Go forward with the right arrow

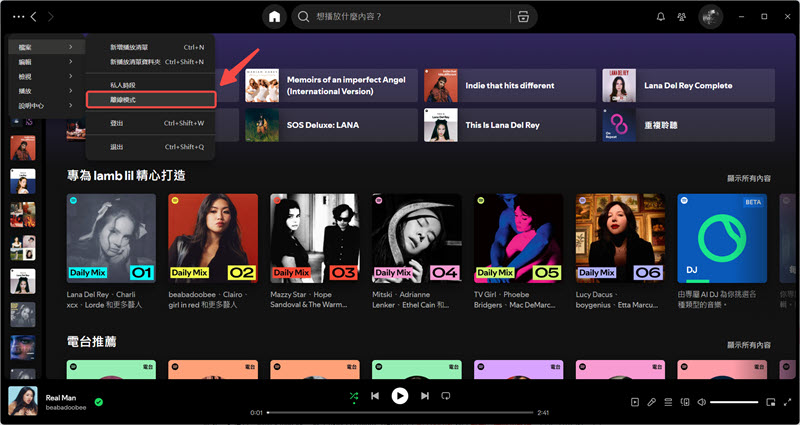point(51,17)
